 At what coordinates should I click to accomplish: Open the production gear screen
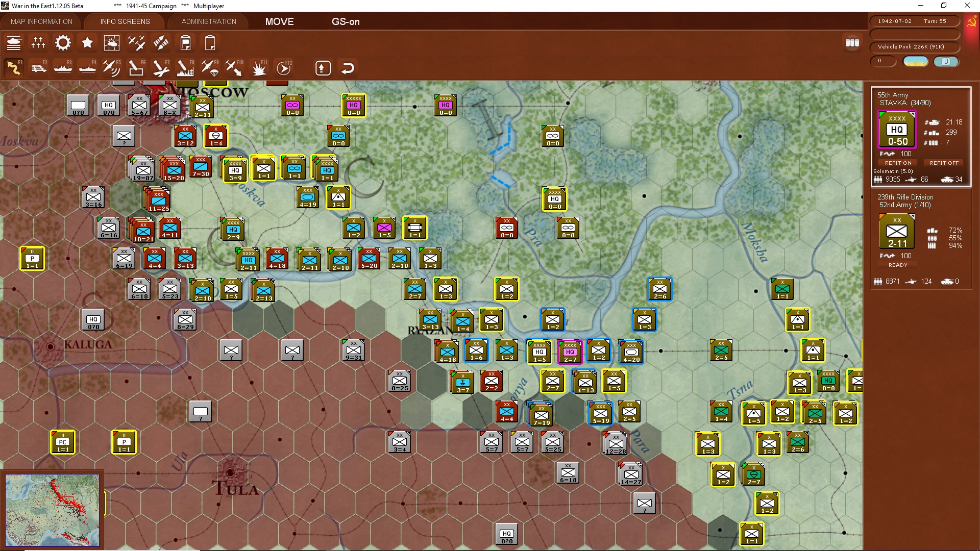(63, 43)
